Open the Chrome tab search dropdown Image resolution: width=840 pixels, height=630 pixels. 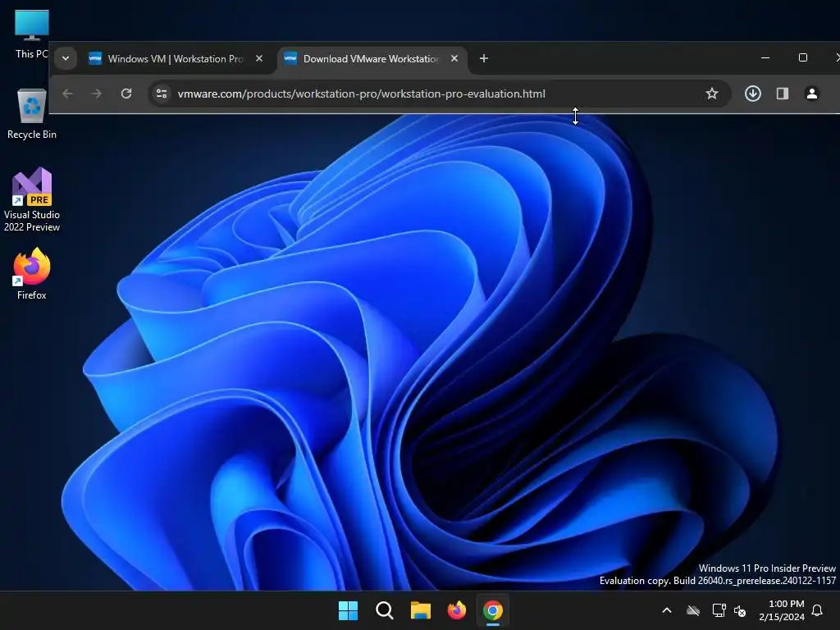66,58
